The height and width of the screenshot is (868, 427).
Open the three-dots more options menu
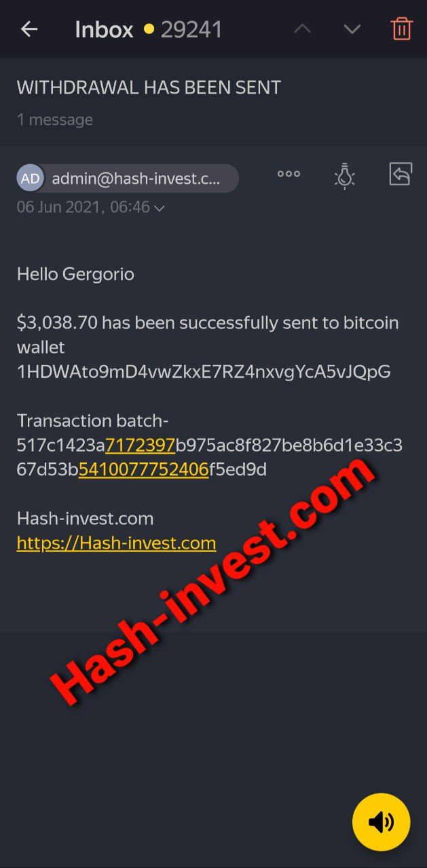click(289, 174)
